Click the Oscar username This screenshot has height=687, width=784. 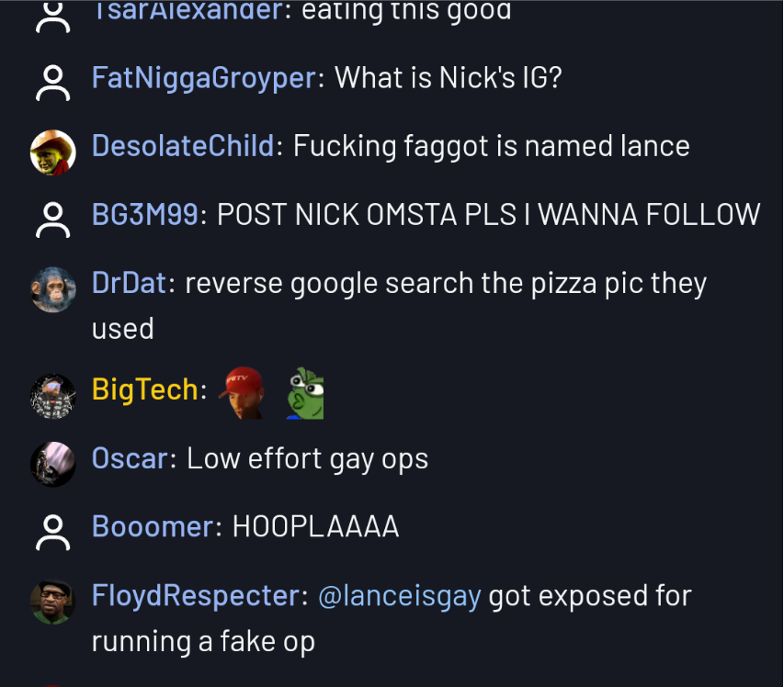[x=131, y=458]
